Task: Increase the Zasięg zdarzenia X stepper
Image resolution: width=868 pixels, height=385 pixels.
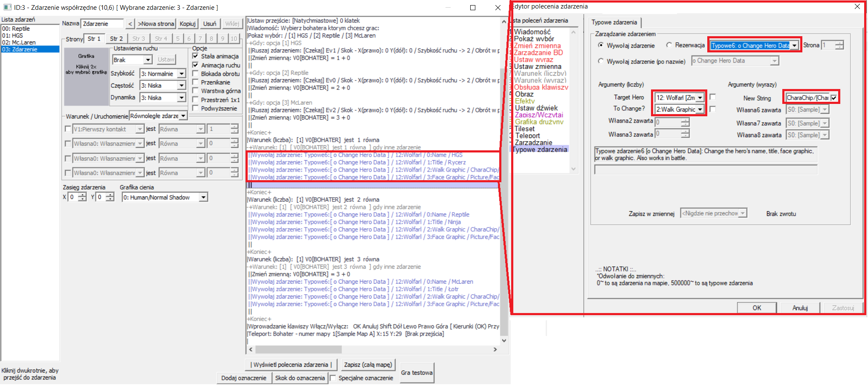Action: tap(82, 195)
